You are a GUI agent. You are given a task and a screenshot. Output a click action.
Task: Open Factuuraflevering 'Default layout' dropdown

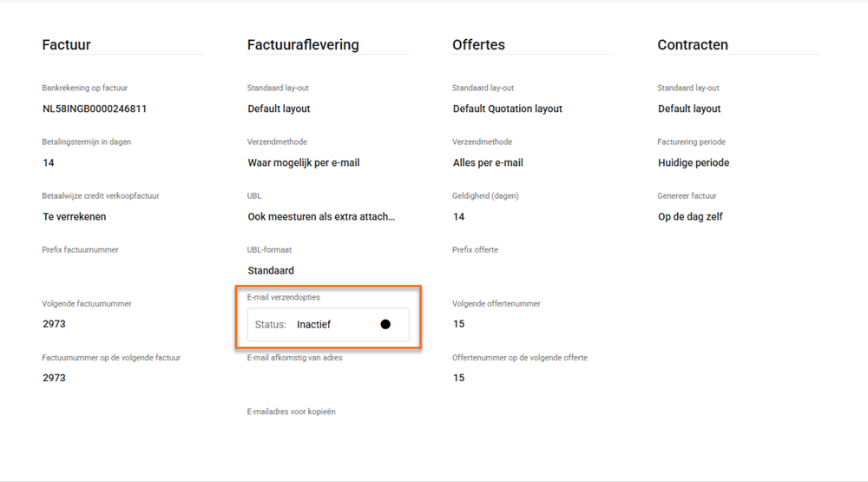279,109
